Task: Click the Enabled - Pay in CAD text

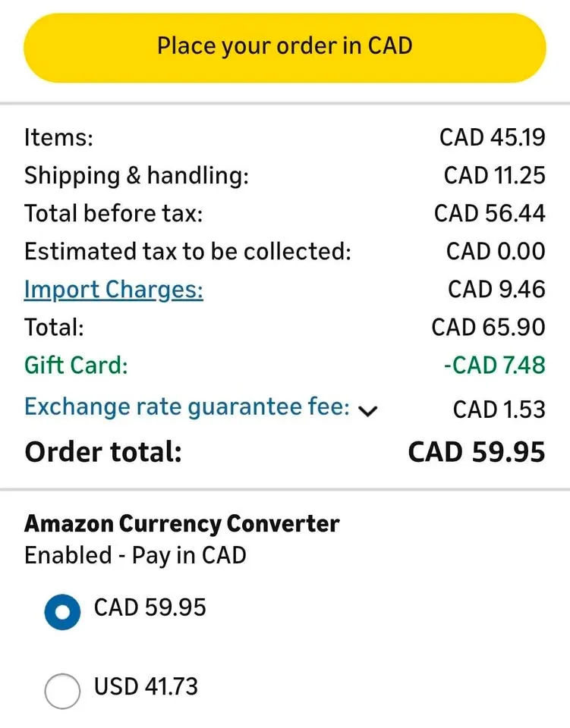Action: point(135,556)
